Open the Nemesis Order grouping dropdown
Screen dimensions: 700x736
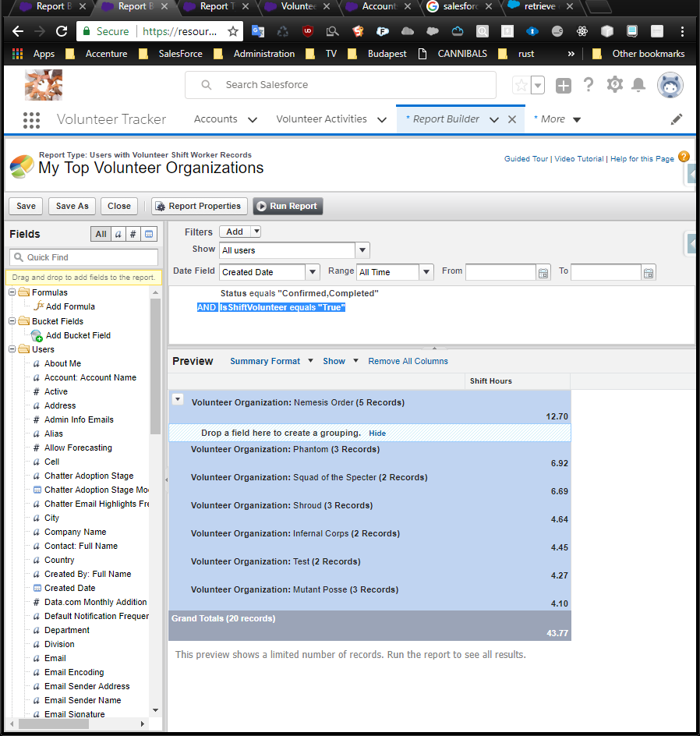pyautogui.click(x=178, y=400)
